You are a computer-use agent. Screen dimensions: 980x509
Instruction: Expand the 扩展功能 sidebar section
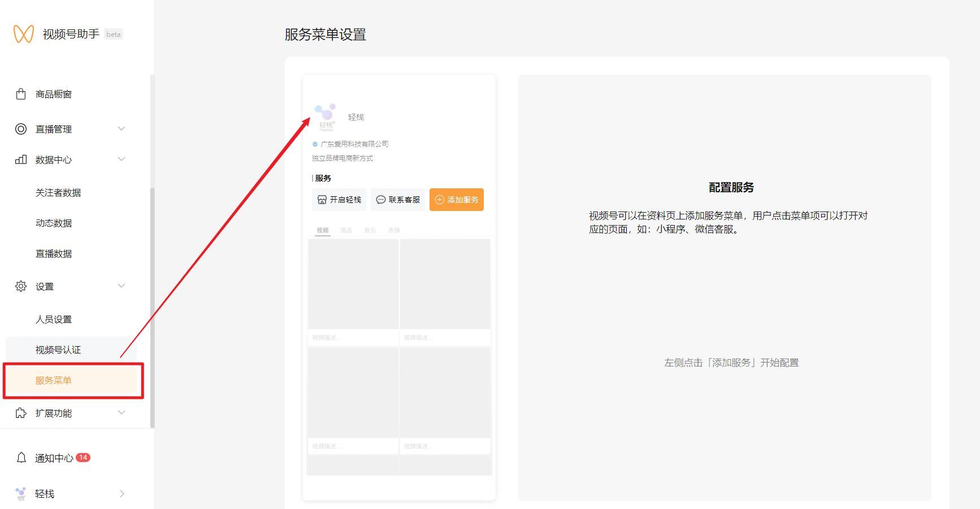(122, 413)
